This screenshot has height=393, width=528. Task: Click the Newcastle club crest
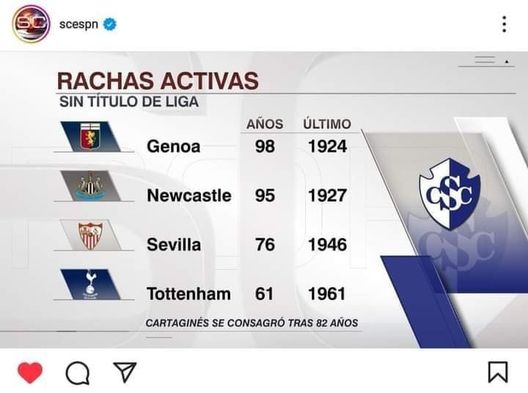click(x=90, y=186)
